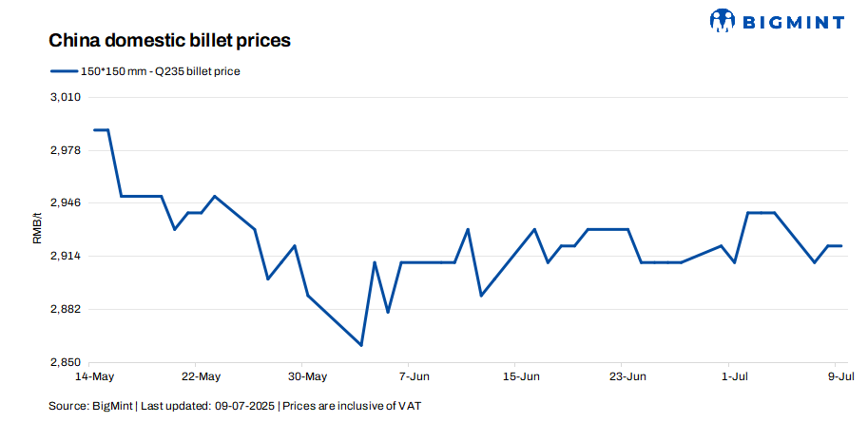Viewport: 868px width, 442px height.
Task: Click the blue legend line swatch
Action: tap(62, 71)
